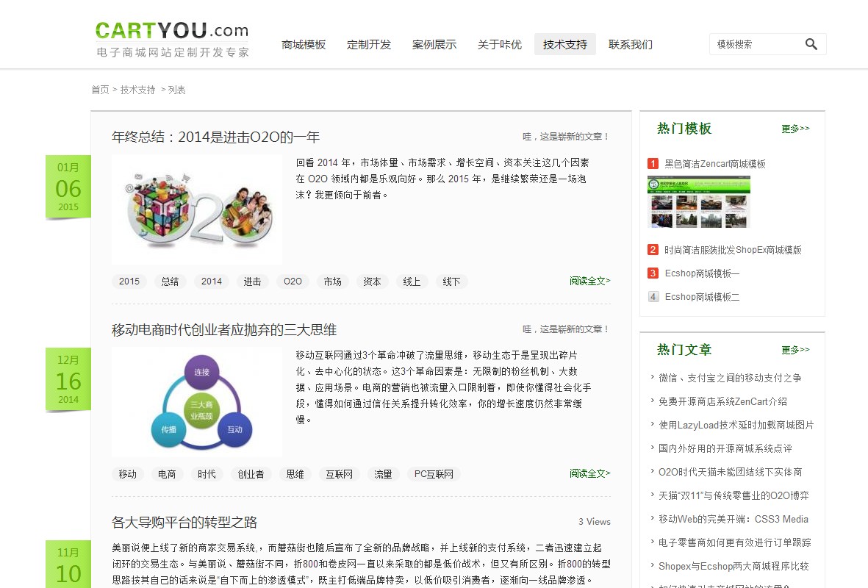Click the 思维 tag
Screen dimensions: 868x588
click(x=295, y=474)
